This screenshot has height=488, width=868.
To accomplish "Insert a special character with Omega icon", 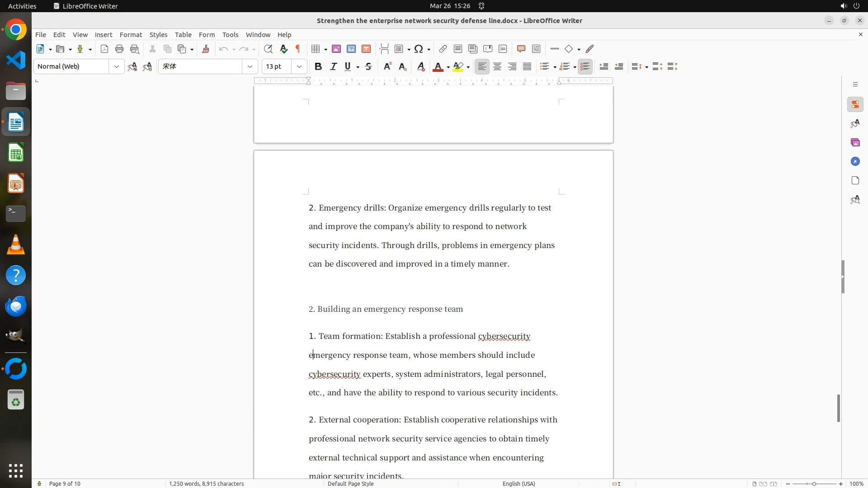I will [x=419, y=49].
